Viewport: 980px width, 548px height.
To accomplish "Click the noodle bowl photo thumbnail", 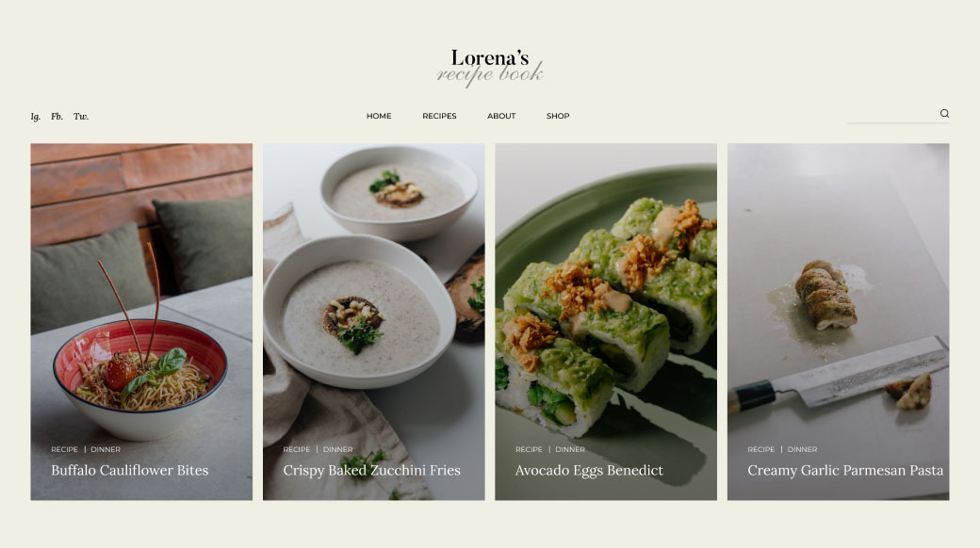I will click(x=141, y=294).
